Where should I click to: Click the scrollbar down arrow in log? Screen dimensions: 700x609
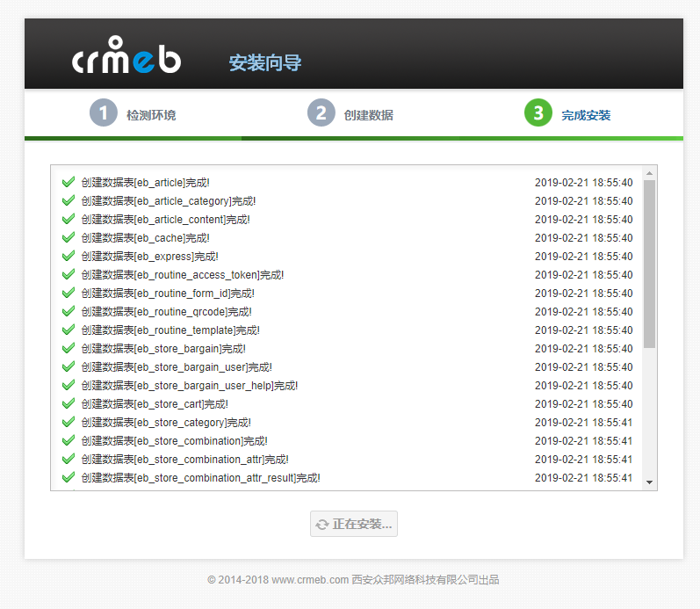pyautogui.click(x=650, y=482)
